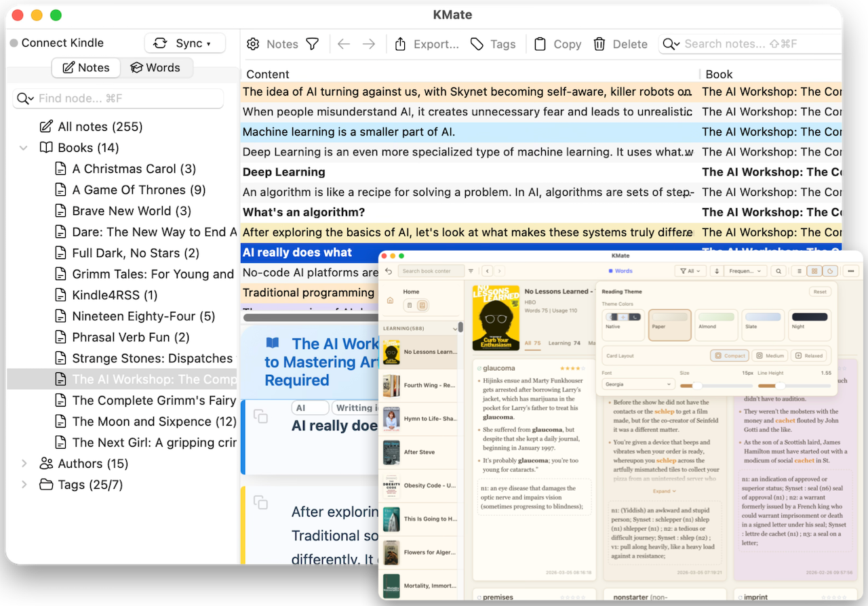
Task: Click the Home house icon in front sidebar
Action: click(x=390, y=300)
